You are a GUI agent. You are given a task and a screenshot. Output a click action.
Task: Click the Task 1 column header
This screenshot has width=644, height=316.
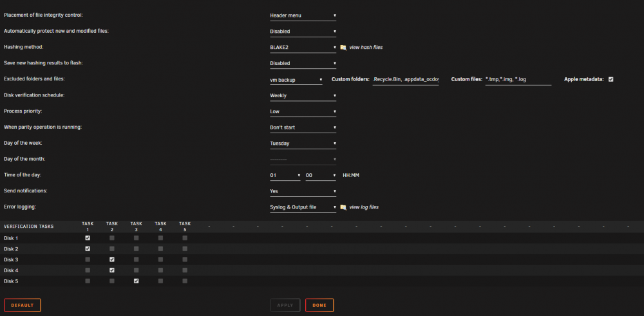point(88,227)
